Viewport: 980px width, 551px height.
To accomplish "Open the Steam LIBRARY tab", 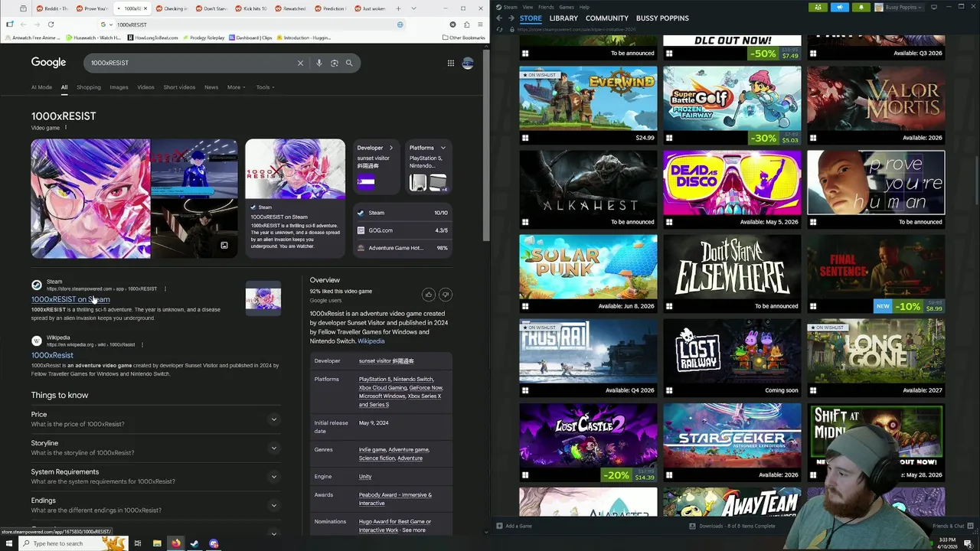I will click(x=563, y=18).
